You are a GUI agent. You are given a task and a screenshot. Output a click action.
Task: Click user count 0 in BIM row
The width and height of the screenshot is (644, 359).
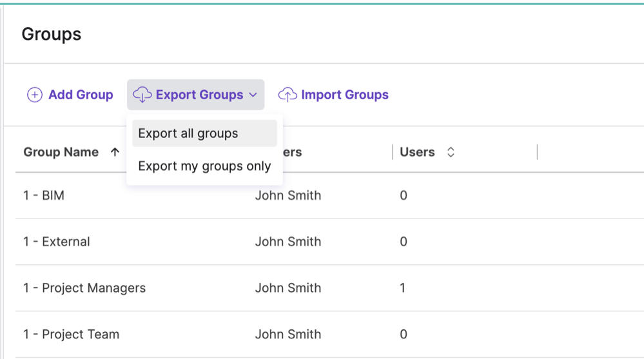[404, 195]
